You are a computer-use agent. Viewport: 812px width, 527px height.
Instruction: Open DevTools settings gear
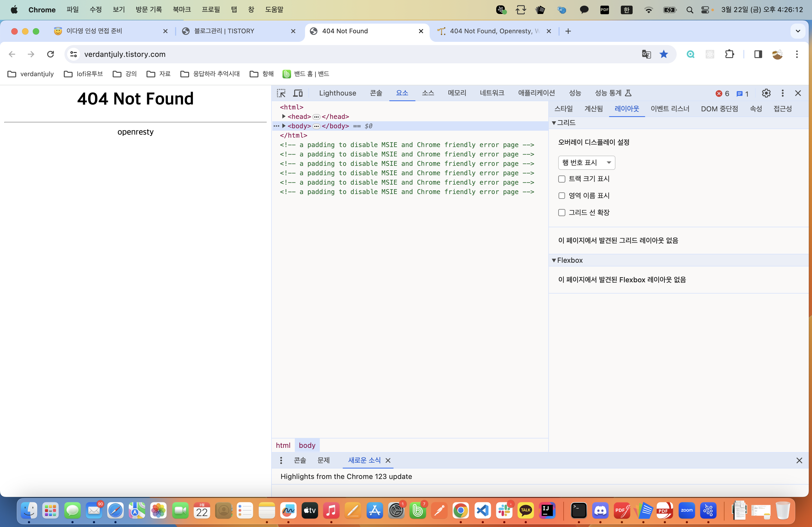[x=766, y=93]
